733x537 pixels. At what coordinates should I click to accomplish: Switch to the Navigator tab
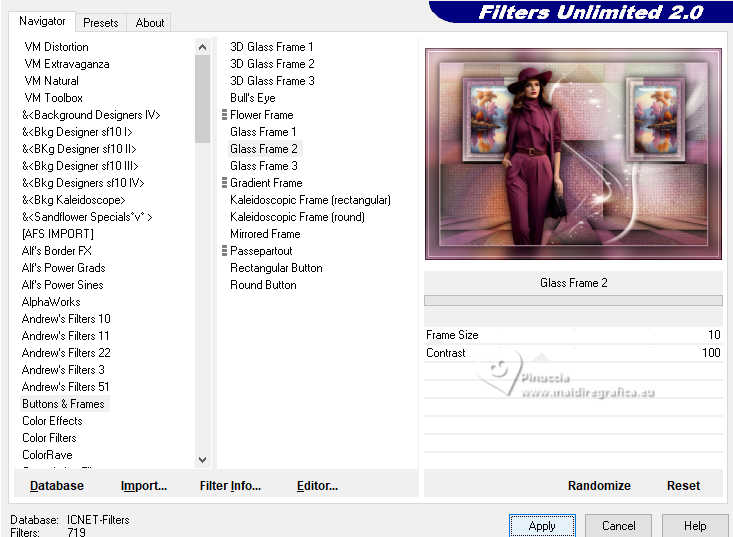[x=42, y=21]
